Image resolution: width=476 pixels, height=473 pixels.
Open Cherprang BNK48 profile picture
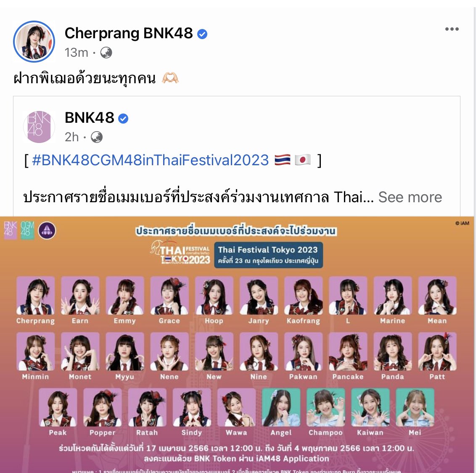(x=34, y=42)
